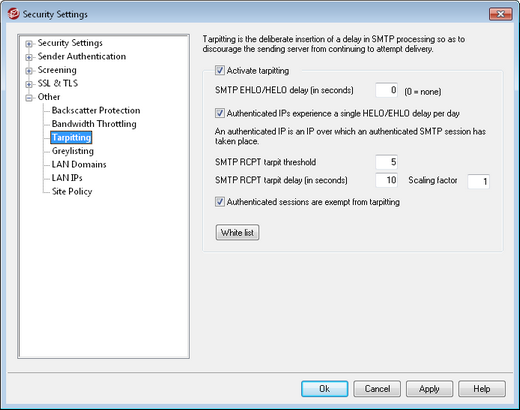
Task: Expand the SSL & TLS tree node
Action: [x=29, y=84]
